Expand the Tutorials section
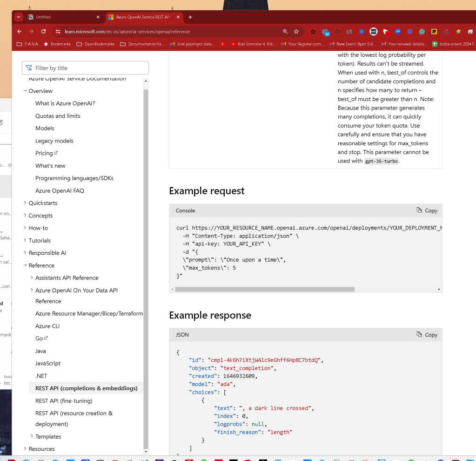 click(x=25, y=240)
